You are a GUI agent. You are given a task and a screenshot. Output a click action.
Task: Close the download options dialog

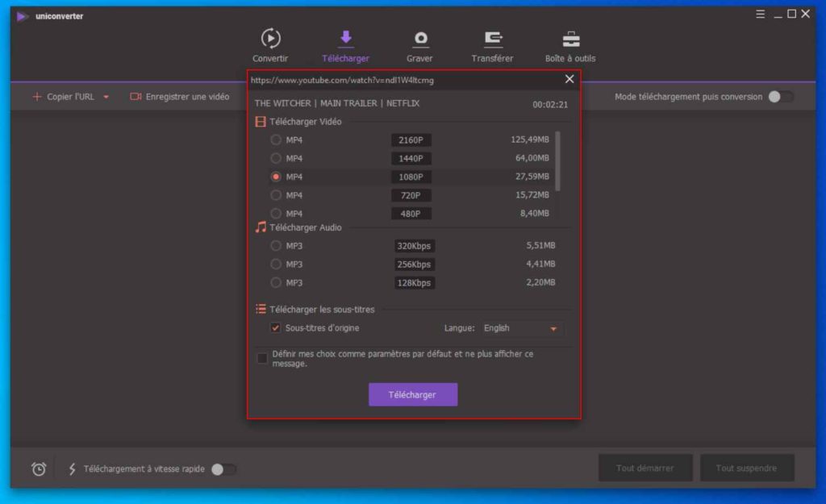click(x=569, y=79)
